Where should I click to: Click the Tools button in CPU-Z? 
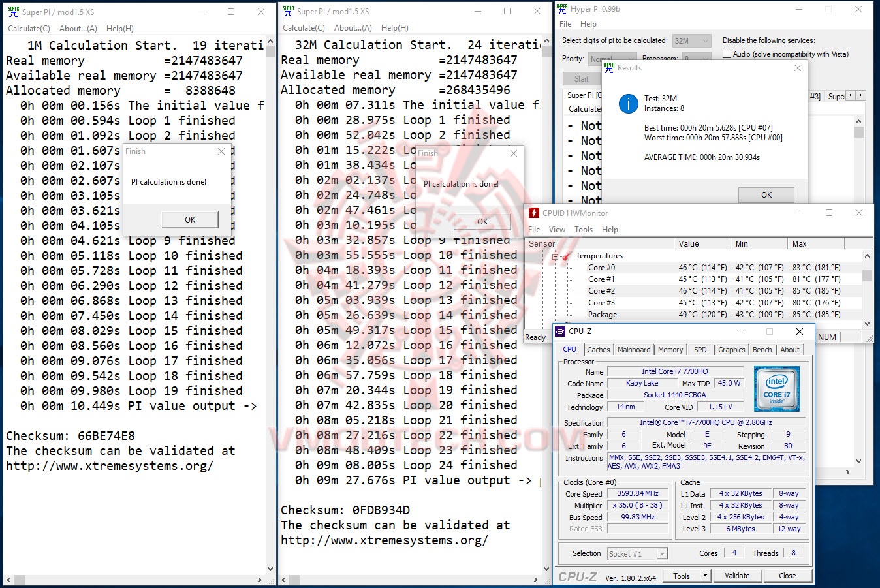click(682, 576)
